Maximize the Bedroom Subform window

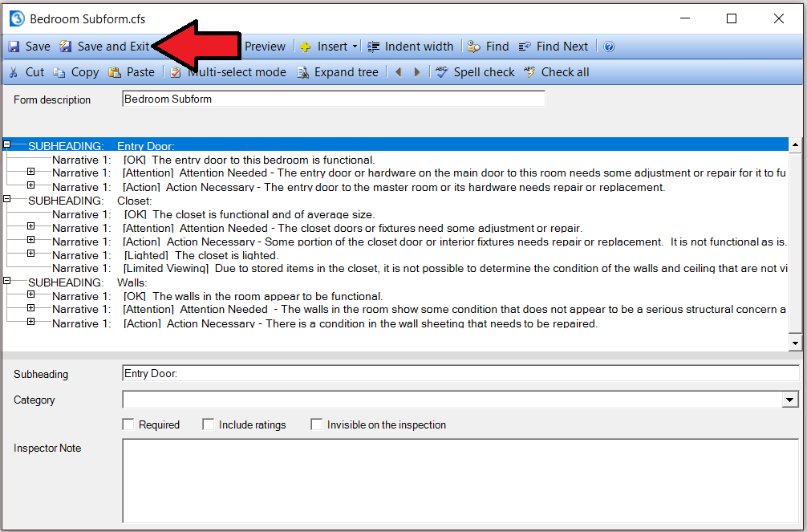[732, 19]
